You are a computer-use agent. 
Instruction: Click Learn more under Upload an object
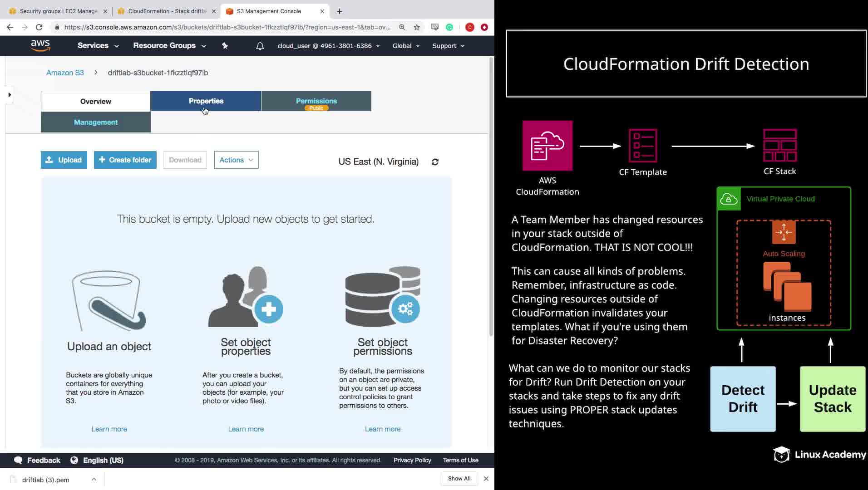(109, 429)
